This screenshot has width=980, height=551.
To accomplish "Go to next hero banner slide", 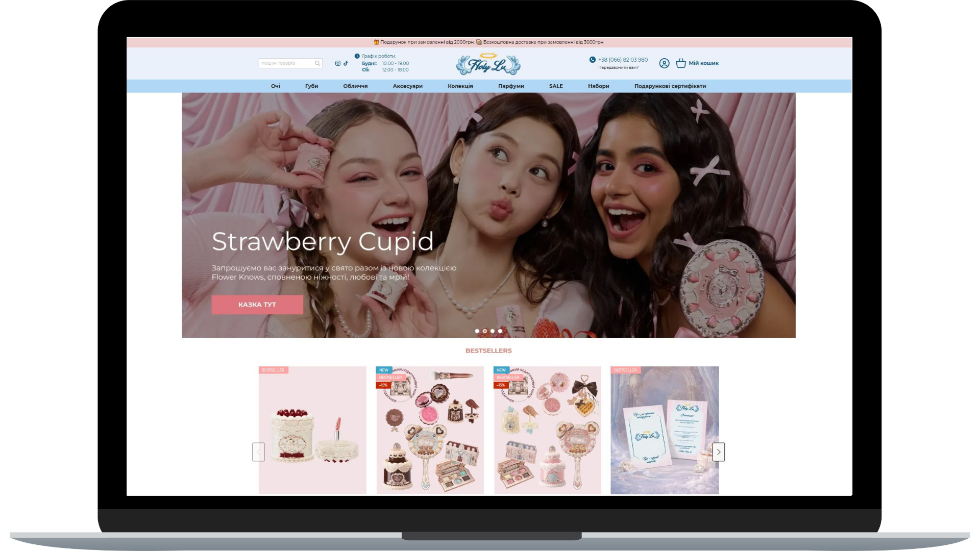I will click(x=784, y=215).
